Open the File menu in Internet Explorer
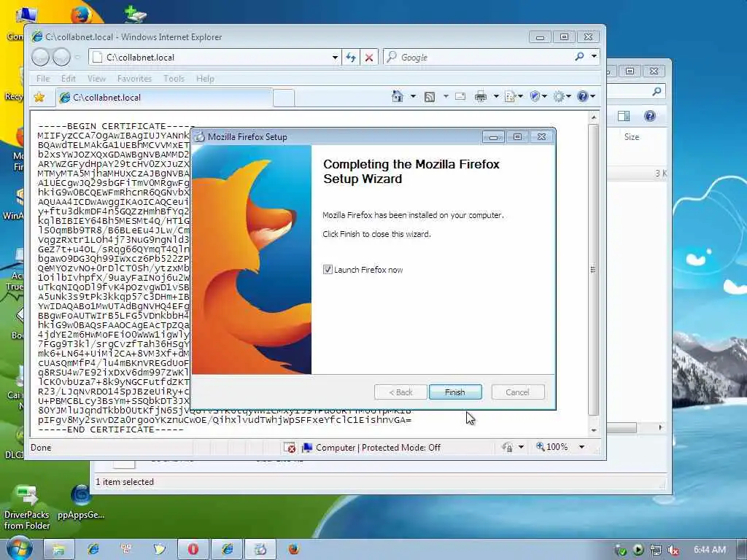This screenshot has height=560, width=747. [43, 79]
